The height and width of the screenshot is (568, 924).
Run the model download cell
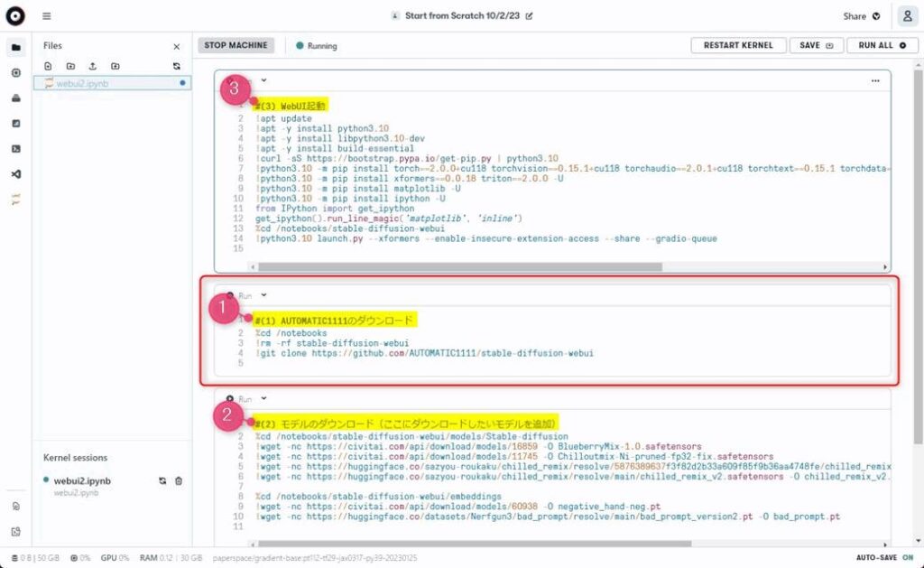239,399
